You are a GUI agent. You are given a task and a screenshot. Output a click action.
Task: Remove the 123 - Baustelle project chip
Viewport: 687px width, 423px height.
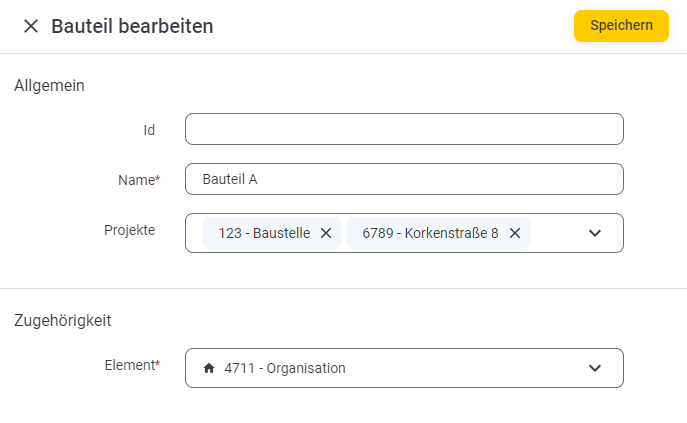click(326, 233)
